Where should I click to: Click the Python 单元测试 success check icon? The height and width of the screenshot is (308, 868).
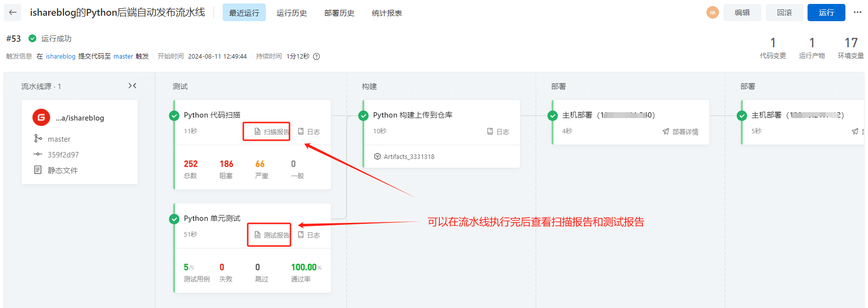click(x=174, y=219)
